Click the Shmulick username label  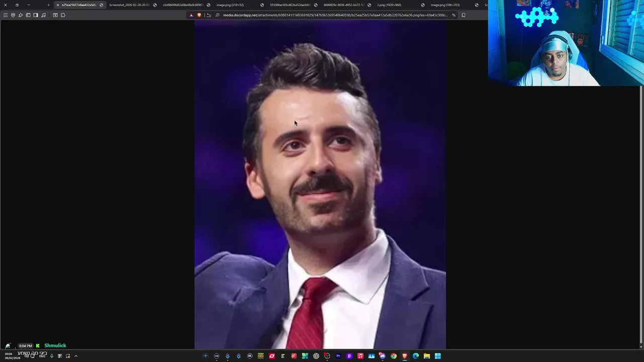[x=55, y=345]
